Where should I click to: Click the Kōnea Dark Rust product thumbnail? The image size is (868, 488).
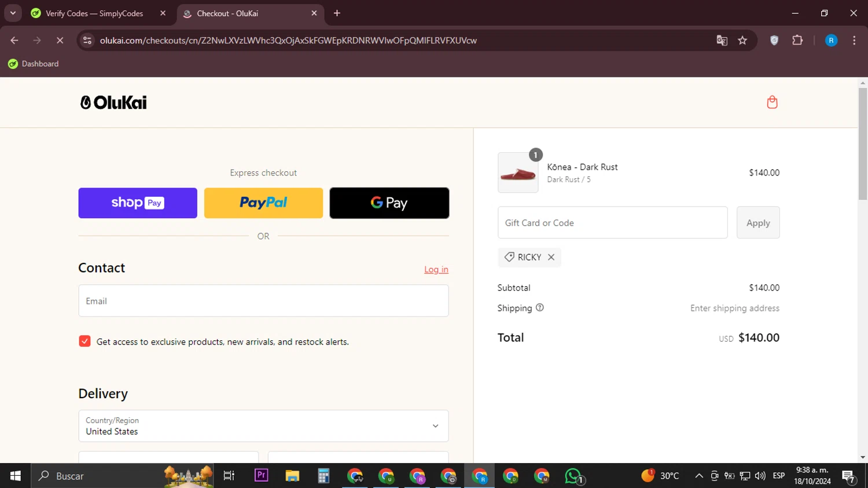(x=518, y=173)
